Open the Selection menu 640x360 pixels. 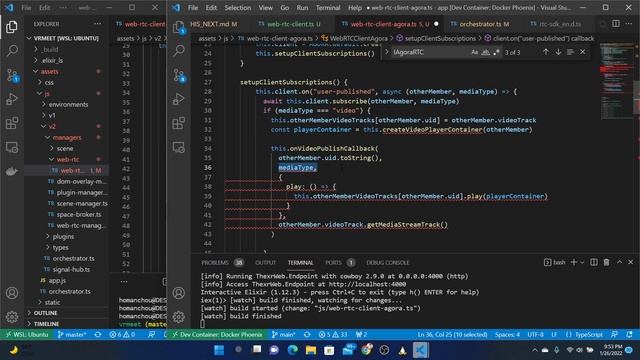click(238, 8)
